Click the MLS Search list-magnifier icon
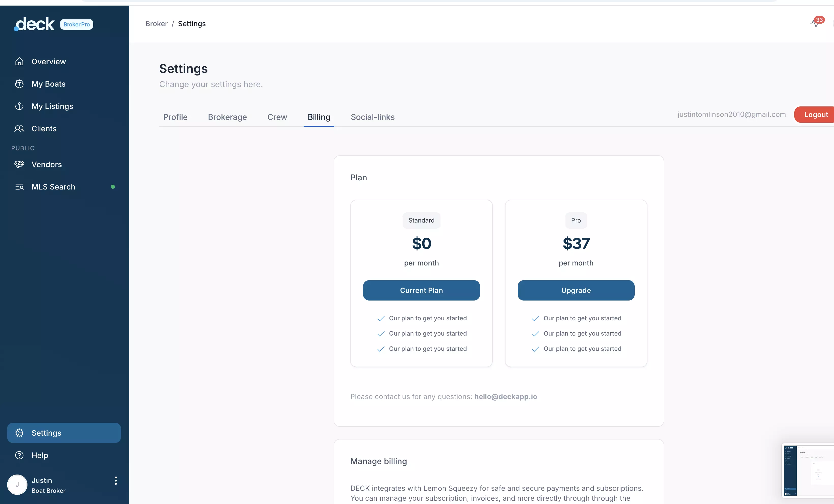 coord(19,187)
